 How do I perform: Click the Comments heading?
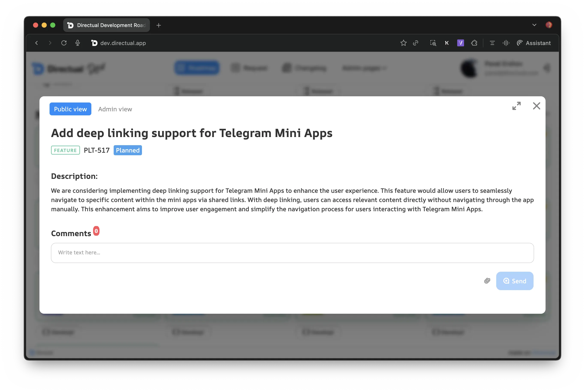coord(71,233)
